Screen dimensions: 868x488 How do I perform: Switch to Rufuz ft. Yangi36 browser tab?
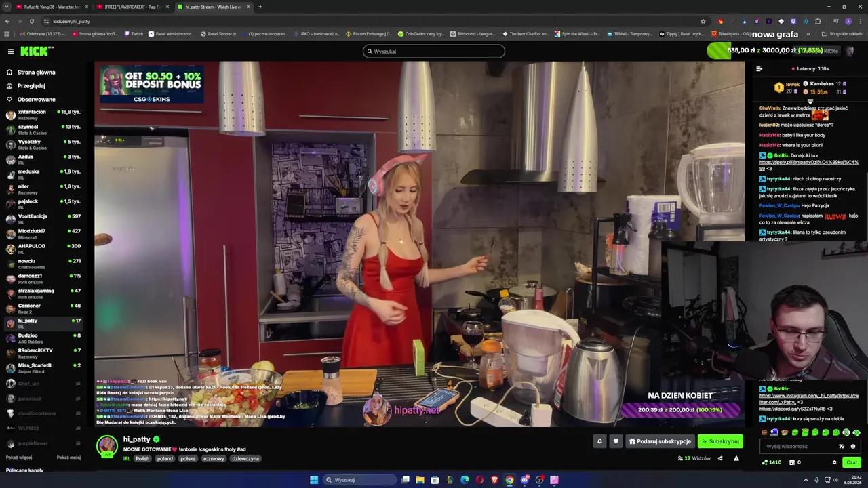[52, 7]
